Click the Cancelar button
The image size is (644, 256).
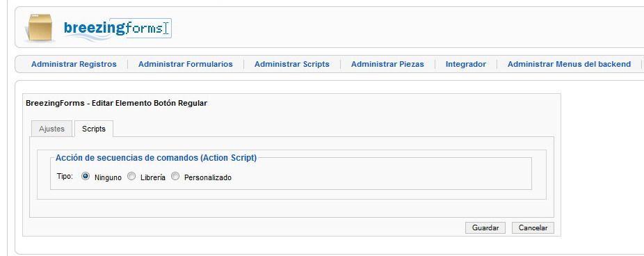pos(533,227)
